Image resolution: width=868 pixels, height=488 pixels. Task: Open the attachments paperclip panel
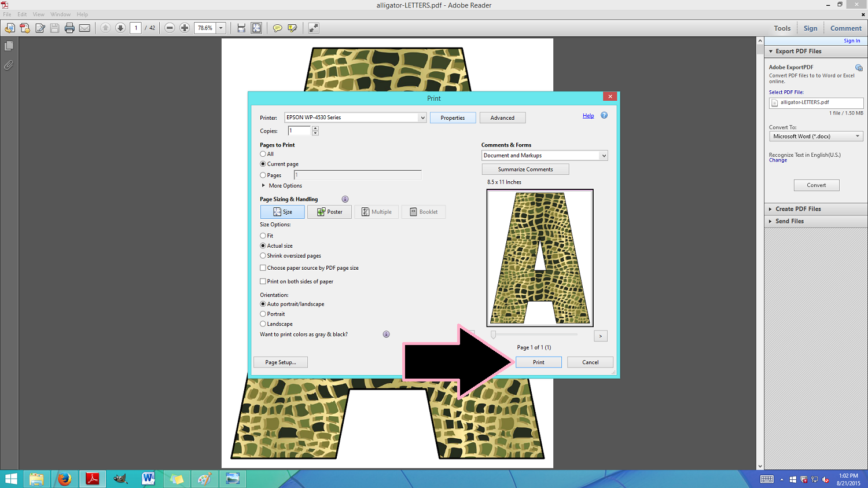(x=9, y=65)
